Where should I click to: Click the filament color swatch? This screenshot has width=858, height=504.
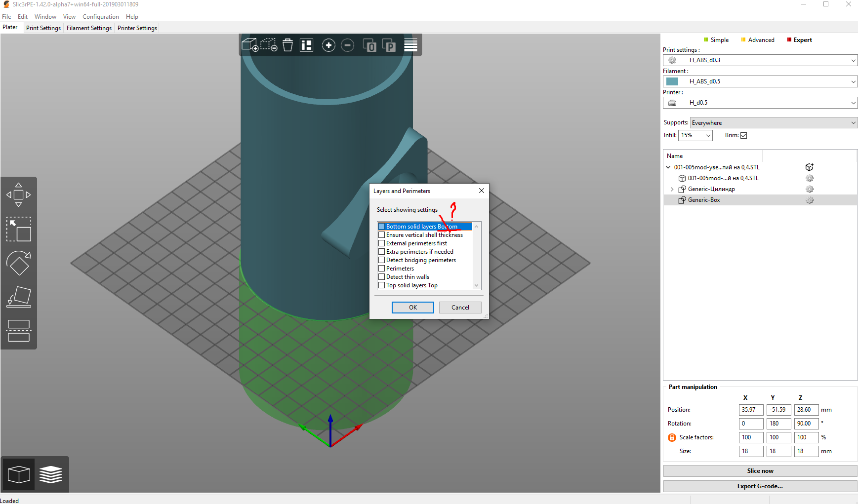click(x=672, y=81)
